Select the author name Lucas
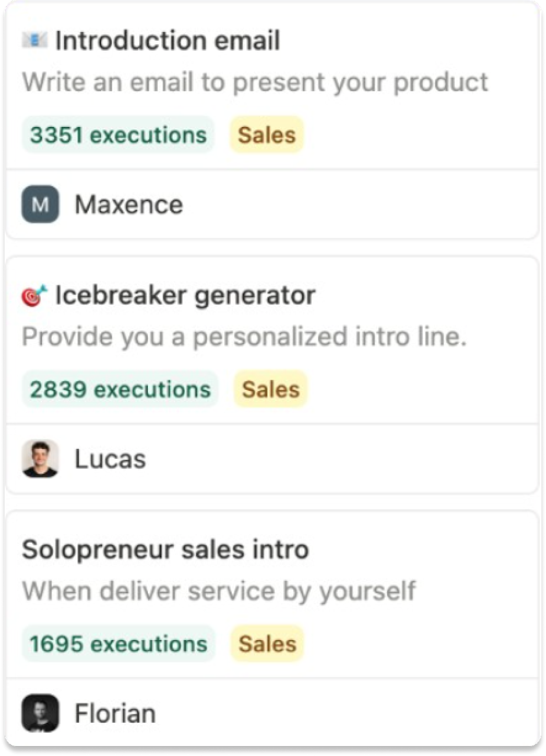This screenshot has width=546, height=756. point(110,458)
